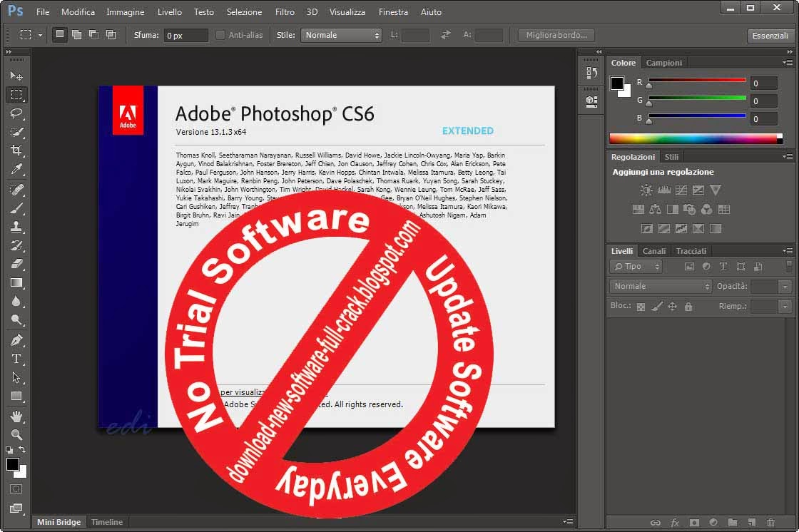Add Brightness/Contrast adjustment
799x532 pixels.
646,190
